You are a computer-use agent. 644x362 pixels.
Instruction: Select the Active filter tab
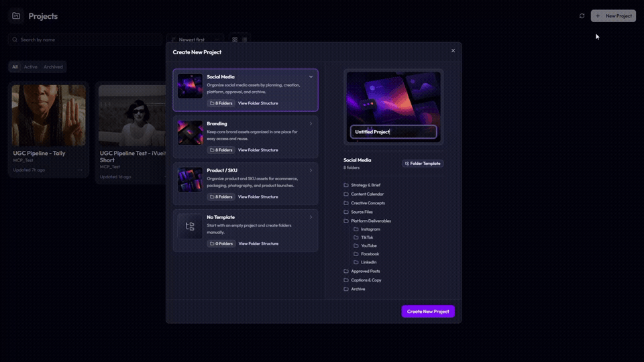30,67
